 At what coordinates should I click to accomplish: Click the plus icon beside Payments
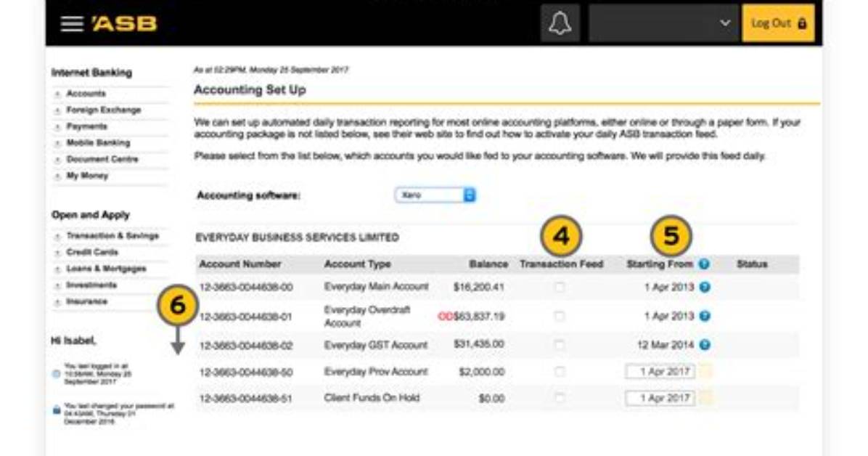click(57, 127)
